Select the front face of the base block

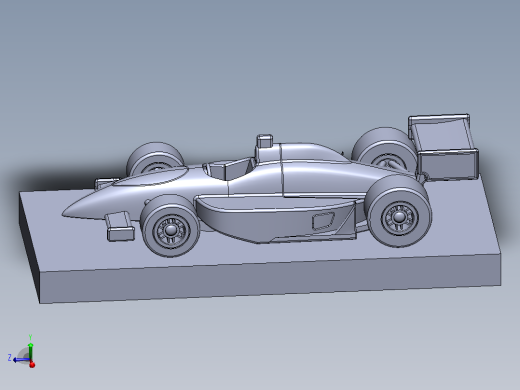[270, 278]
